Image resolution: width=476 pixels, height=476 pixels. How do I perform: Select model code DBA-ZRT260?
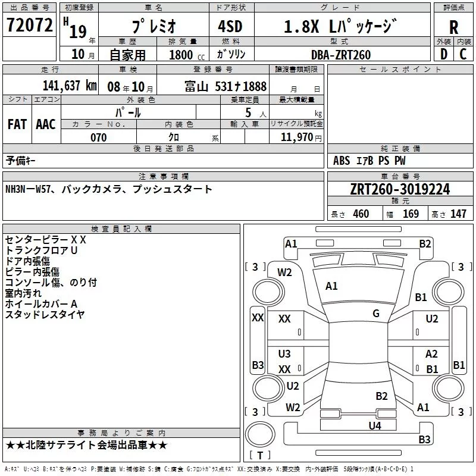pyautogui.click(x=341, y=55)
